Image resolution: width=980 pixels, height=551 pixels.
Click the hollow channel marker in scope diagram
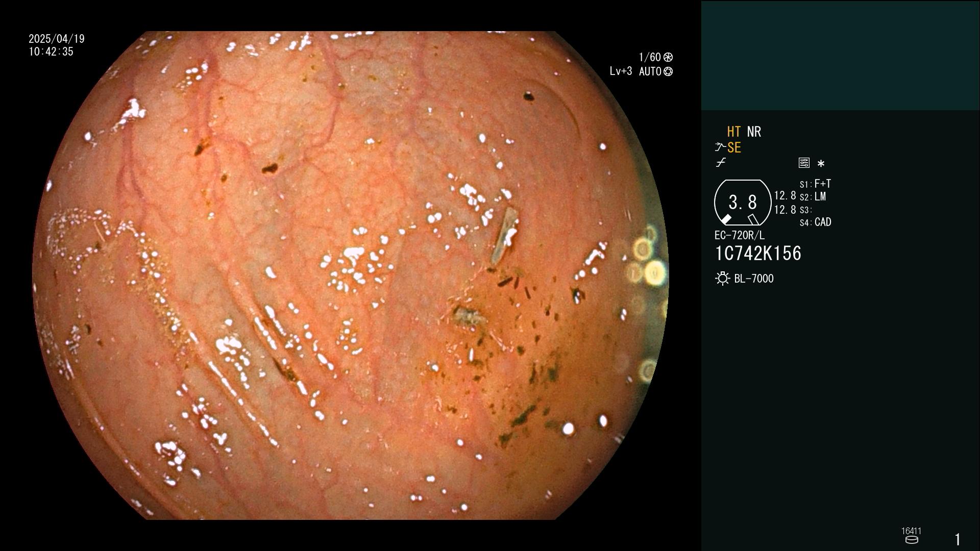pos(753,219)
